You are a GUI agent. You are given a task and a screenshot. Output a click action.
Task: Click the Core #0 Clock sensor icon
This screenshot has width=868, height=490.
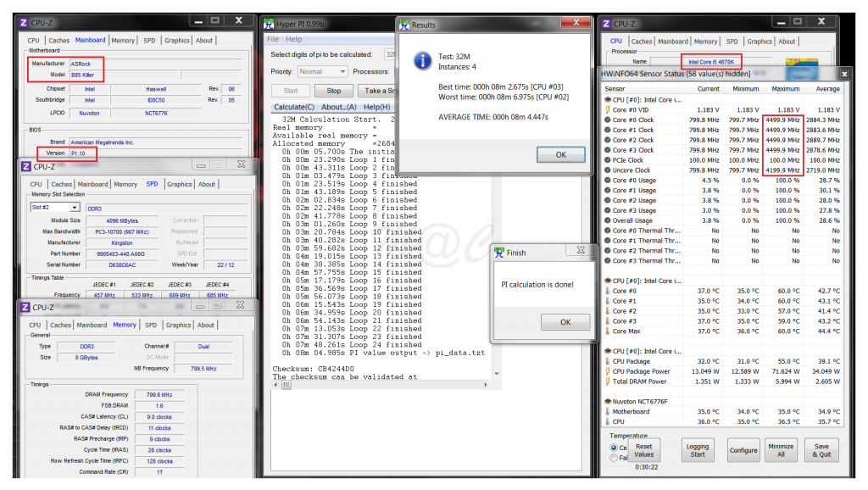(x=608, y=120)
